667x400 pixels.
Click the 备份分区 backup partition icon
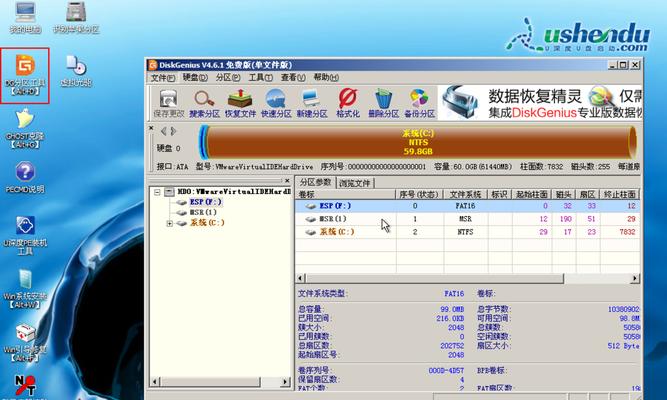tap(419, 103)
